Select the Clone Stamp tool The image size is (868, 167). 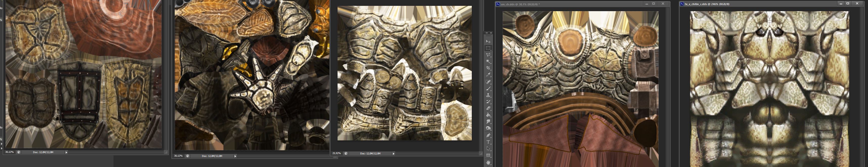pyautogui.click(x=488, y=95)
